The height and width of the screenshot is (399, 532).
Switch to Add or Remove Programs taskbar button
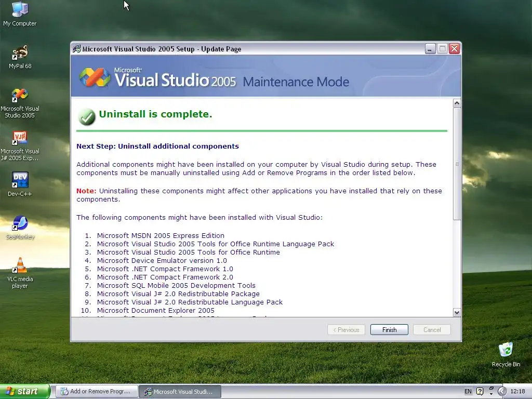point(97,392)
